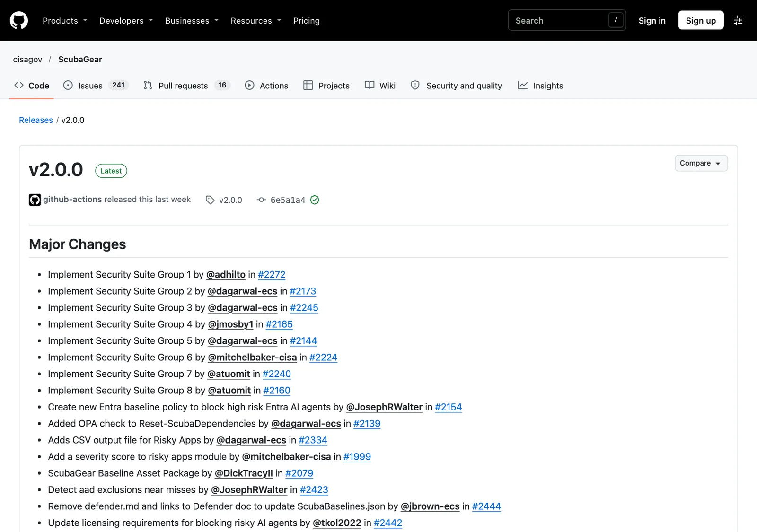Viewport: 757px width, 532px height.
Task: Click the slash shortcut key in search box
Action: pyautogui.click(x=616, y=20)
